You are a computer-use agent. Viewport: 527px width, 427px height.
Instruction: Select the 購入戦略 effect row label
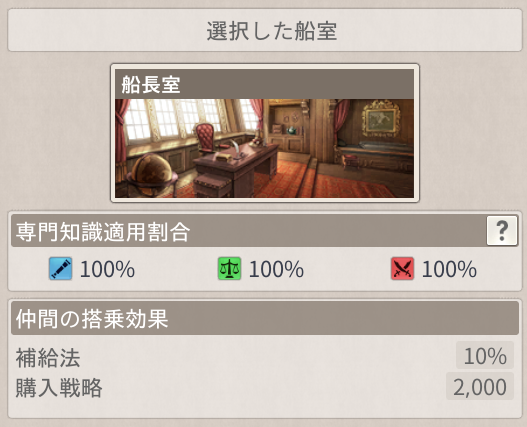click(x=59, y=388)
